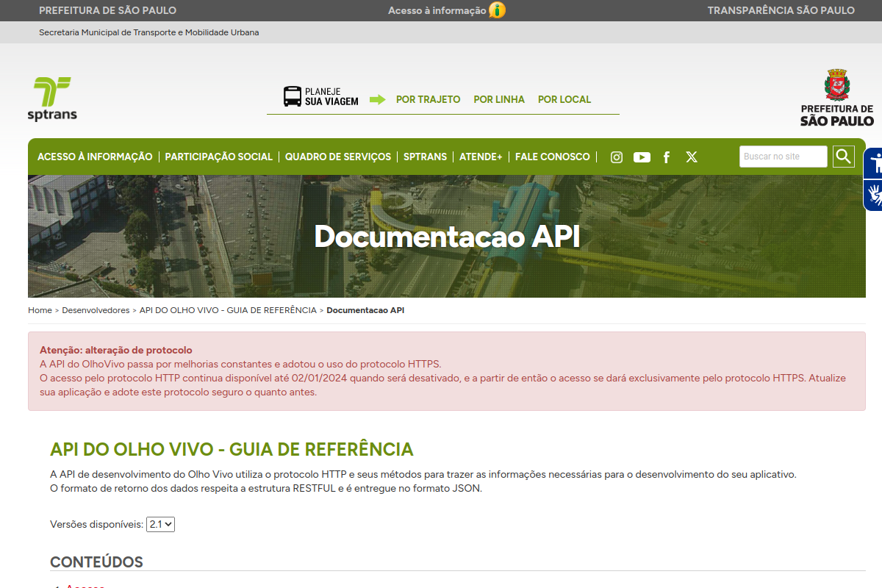Open PARTICIPAÇÃO SOCIAL menu
Image resolution: width=882 pixels, height=588 pixels.
coord(219,157)
